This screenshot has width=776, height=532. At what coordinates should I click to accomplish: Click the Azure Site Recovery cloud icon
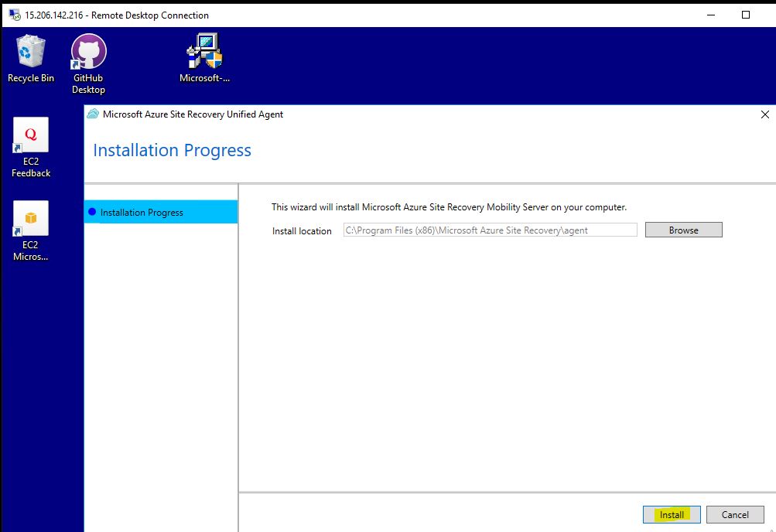[x=94, y=114]
